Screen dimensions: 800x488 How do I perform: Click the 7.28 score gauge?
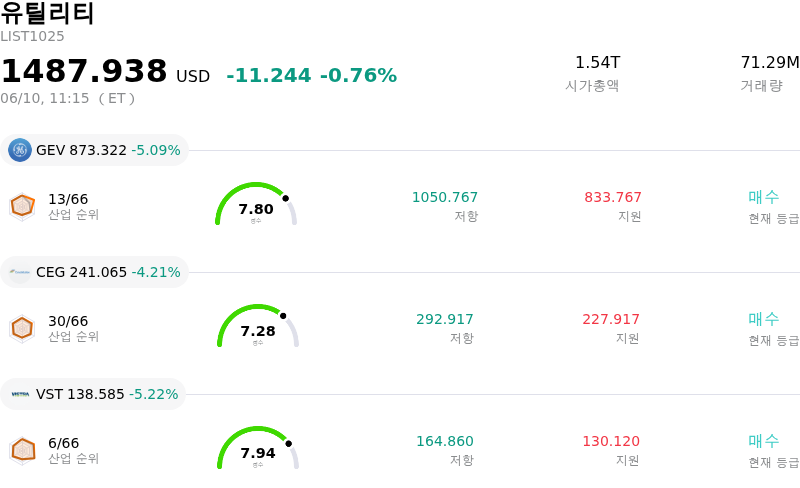[258, 326]
